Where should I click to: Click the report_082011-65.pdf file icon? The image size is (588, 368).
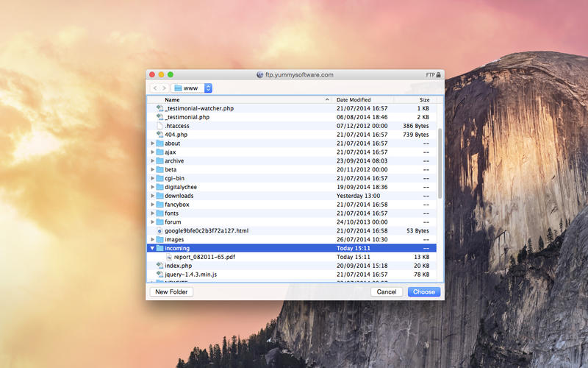pos(168,257)
